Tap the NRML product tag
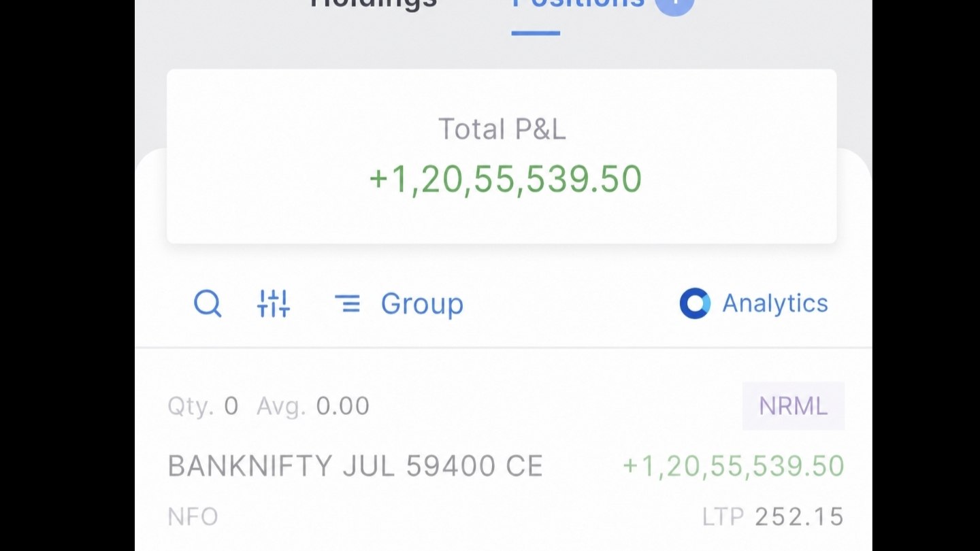This screenshot has height=551, width=980. coord(794,406)
